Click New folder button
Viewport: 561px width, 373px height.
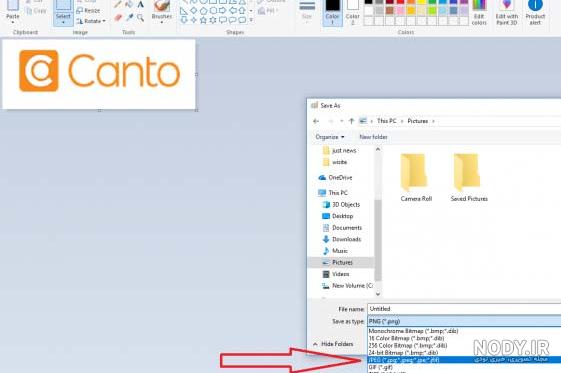[373, 137]
